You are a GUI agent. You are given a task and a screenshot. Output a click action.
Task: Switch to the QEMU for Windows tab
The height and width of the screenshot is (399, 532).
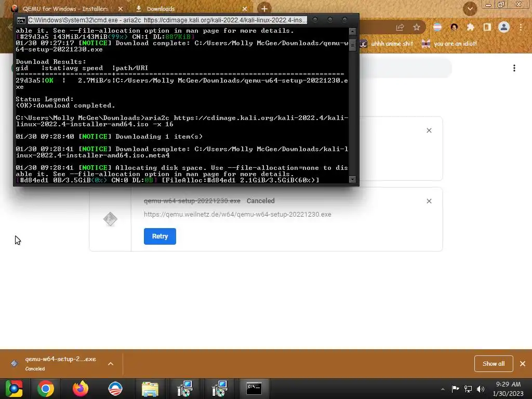[64, 9]
